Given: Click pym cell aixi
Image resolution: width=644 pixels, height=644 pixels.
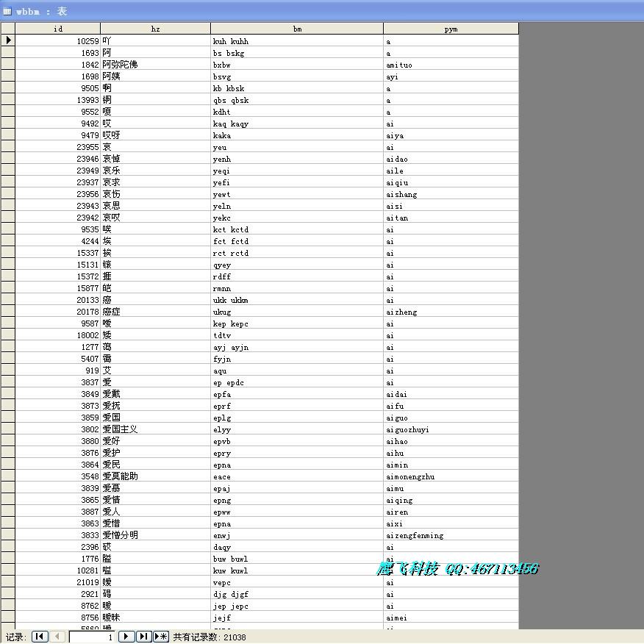Looking at the screenshot, I should click(x=451, y=523).
